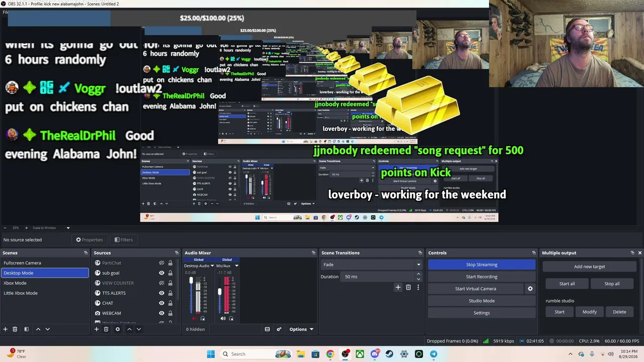
Task: Configure virtual camera gear icon
Action: [x=530, y=289]
